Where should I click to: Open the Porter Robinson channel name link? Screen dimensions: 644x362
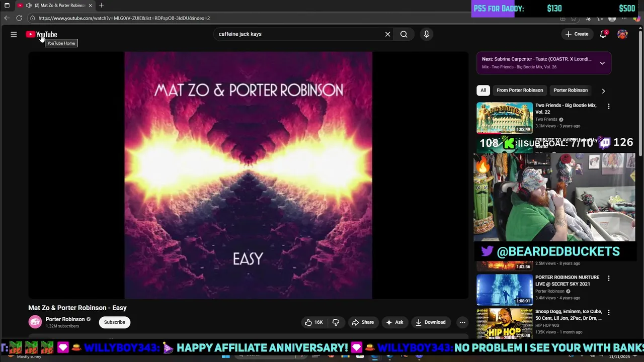65,319
